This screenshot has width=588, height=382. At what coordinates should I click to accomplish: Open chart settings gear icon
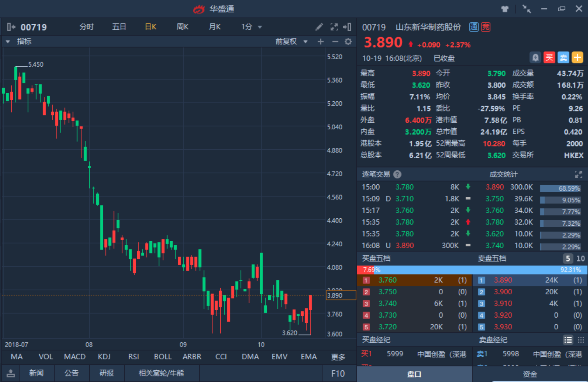pyautogui.click(x=348, y=41)
